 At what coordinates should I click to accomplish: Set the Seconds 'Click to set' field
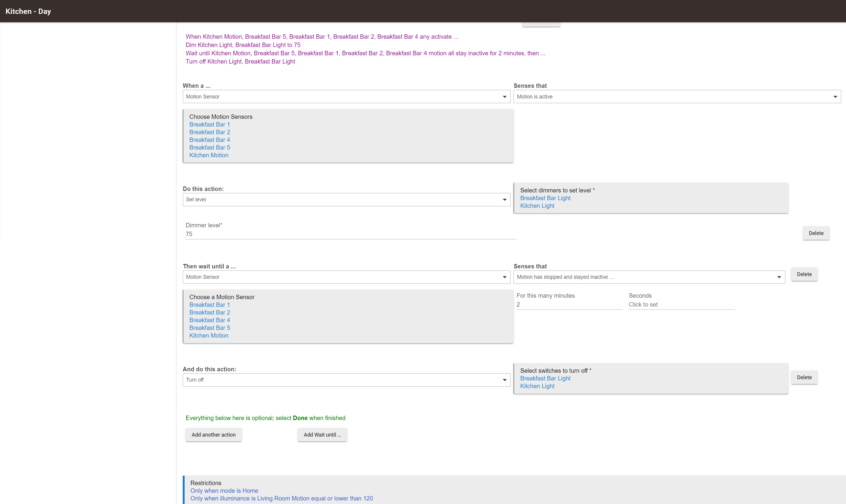point(681,305)
